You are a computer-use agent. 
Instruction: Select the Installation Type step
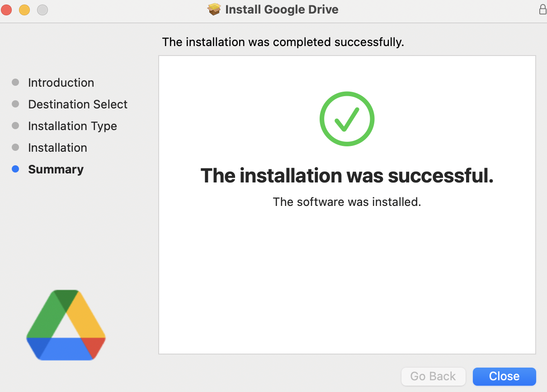(72, 126)
